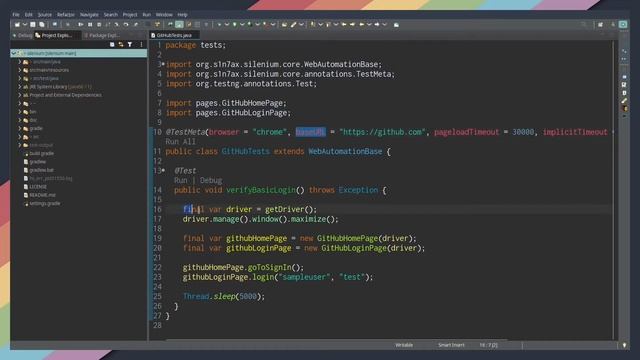Image resolution: width=640 pixels, height=360 pixels.
Task: Open the External Tools dropdown arrow
Action: click(x=273, y=24)
